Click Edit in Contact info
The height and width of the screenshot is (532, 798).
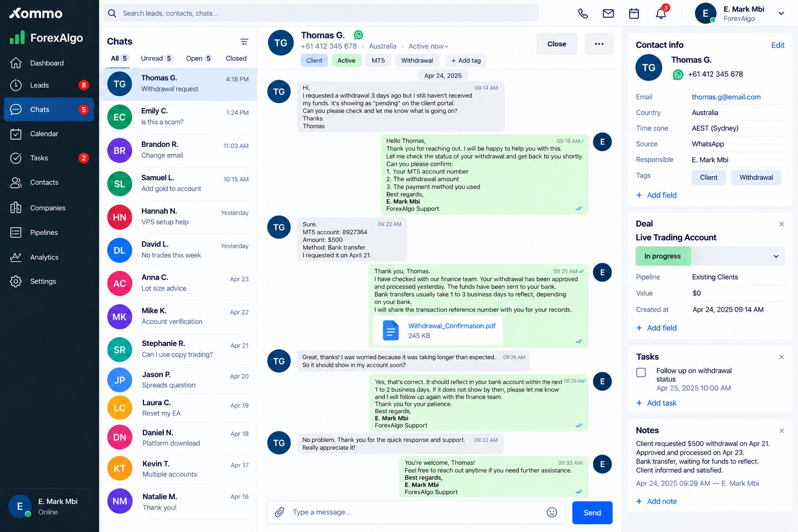tap(778, 45)
